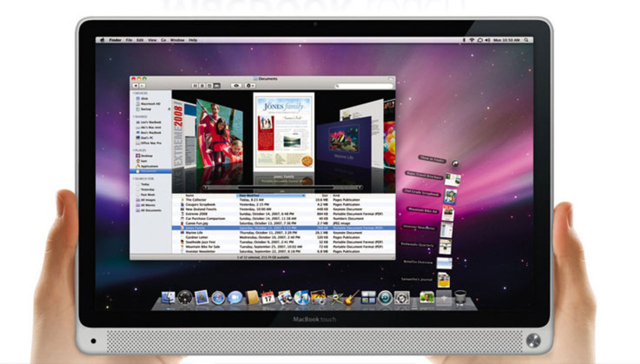The height and width of the screenshot is (364, 640).
Task: Click Show in Finder in the stack
Action: coord(433,160)
